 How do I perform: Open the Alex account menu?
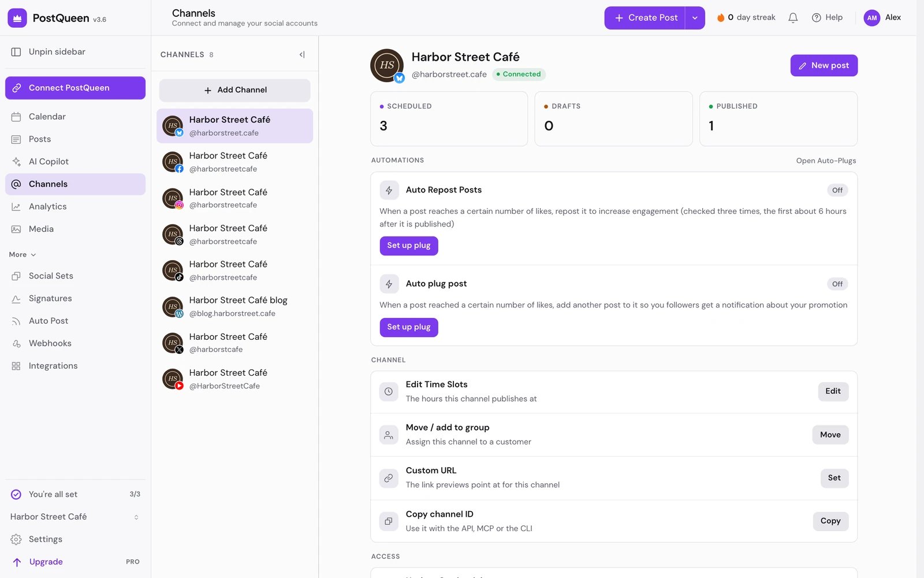point(882,18)
